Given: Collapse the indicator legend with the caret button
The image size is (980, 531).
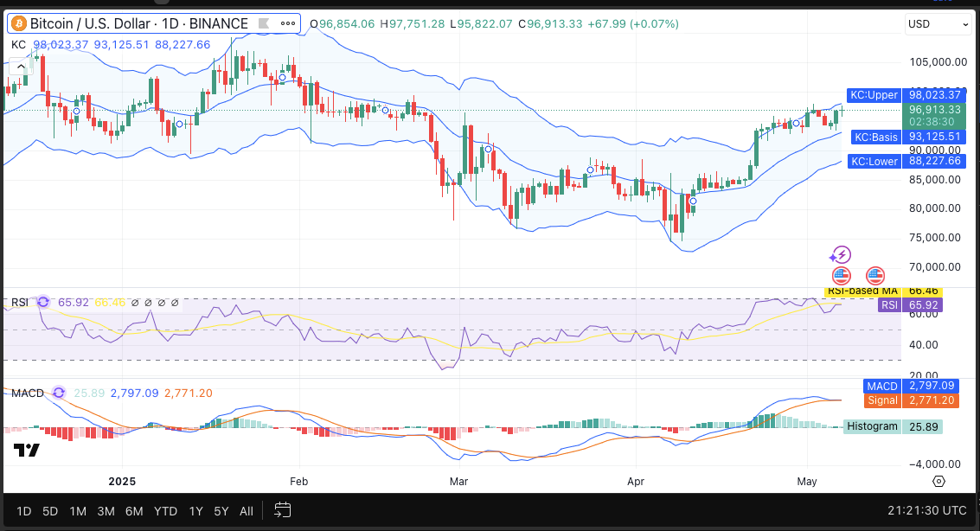Looking at the screenshot, I should coord(21,67).
